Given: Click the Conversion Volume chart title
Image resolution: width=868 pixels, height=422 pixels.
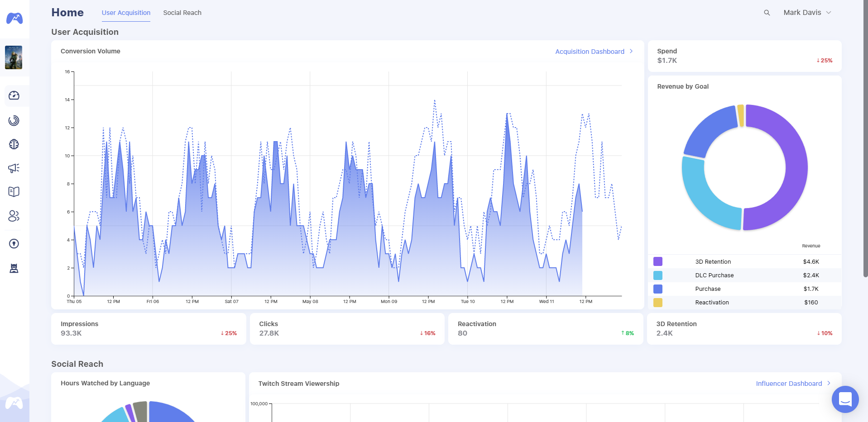Looking at the screenshot, I should 91,51.
